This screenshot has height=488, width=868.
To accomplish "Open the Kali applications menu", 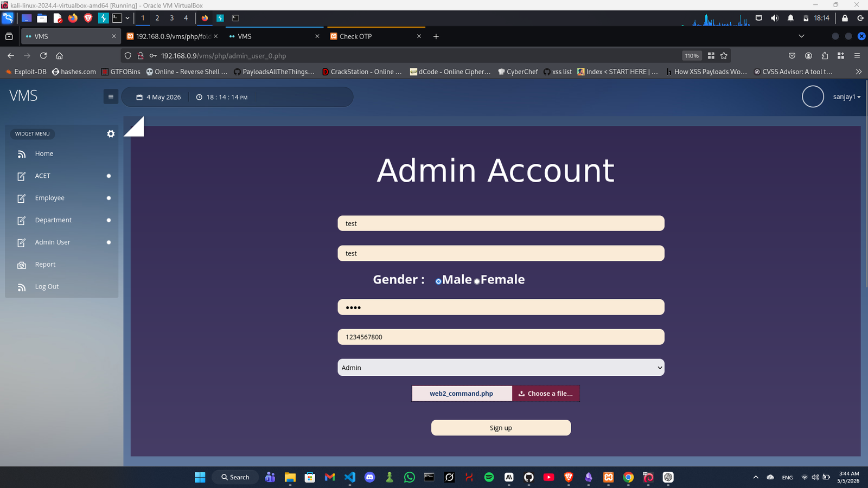I will tap(8, 18).
